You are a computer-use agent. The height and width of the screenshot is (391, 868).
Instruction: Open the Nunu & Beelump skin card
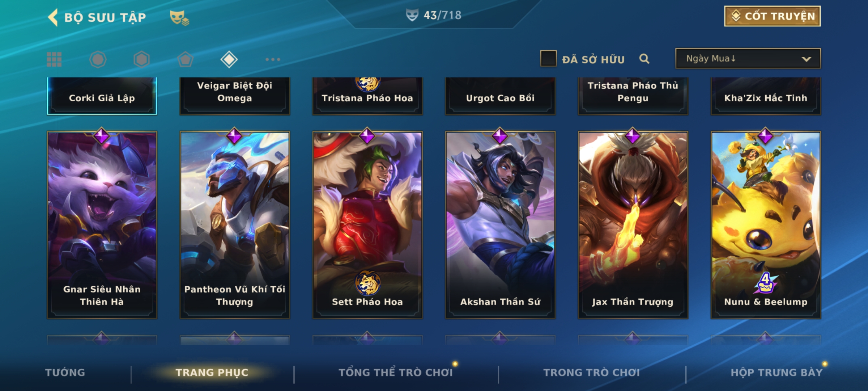click(x=766, y=225)
